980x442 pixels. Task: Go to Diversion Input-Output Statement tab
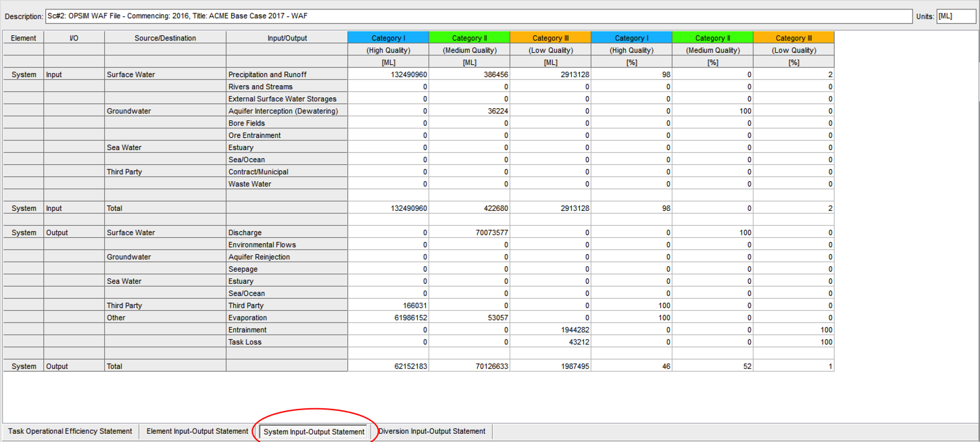[432, 431]
